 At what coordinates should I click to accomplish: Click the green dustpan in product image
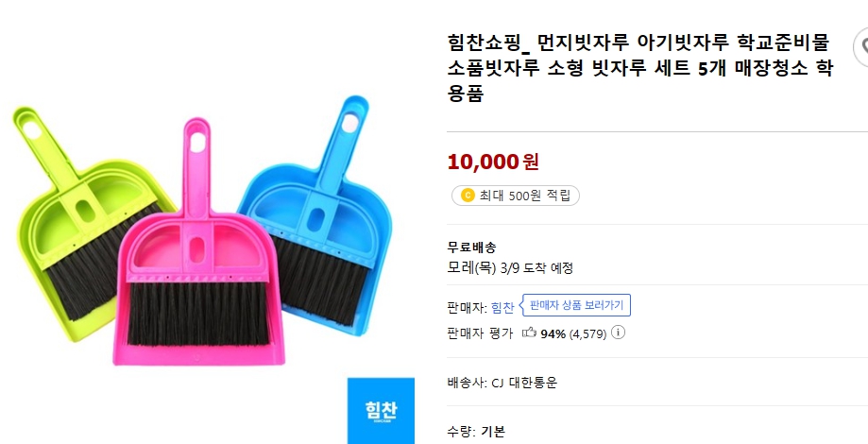(66, 217)
